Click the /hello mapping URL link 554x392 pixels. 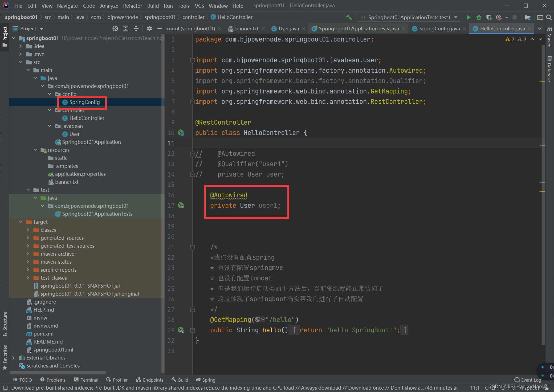[x=280, y=320]
